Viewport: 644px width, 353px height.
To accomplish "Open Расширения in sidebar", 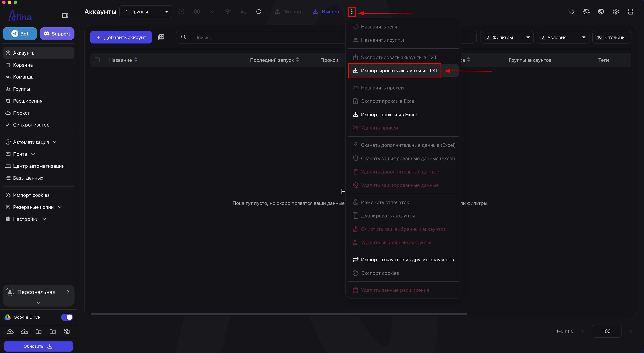I will pos(39,101).
